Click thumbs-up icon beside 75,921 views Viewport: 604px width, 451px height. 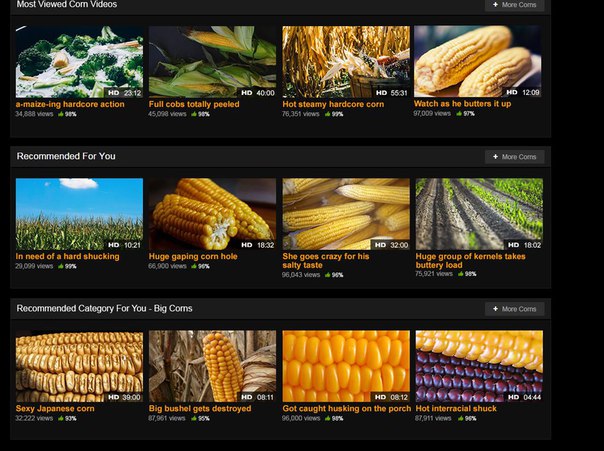(461, 274)
